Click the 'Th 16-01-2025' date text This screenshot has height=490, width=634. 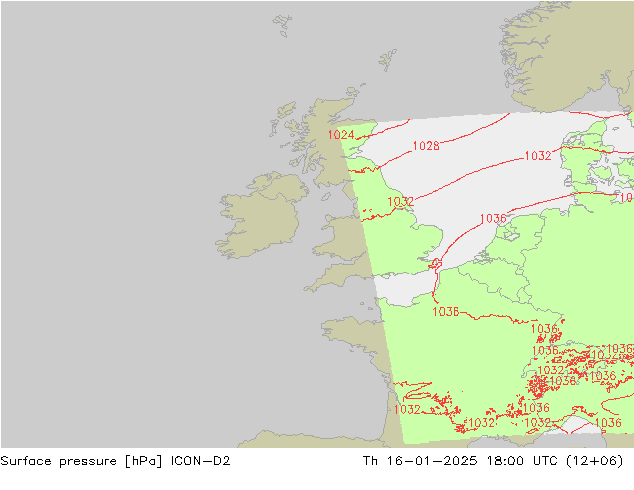click(x=420, y=461)
